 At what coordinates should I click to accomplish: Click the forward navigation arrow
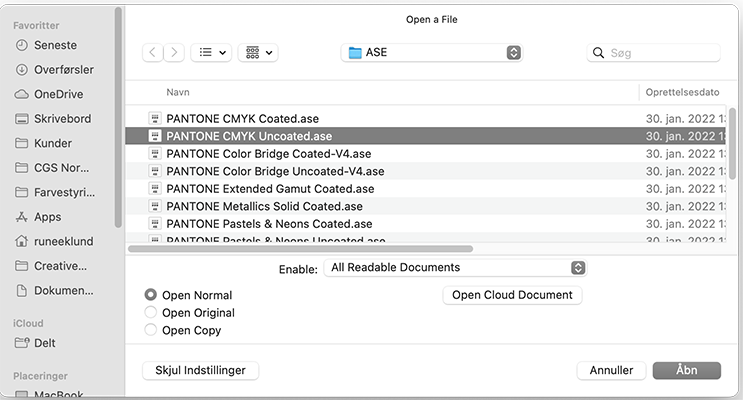point(174,53)
